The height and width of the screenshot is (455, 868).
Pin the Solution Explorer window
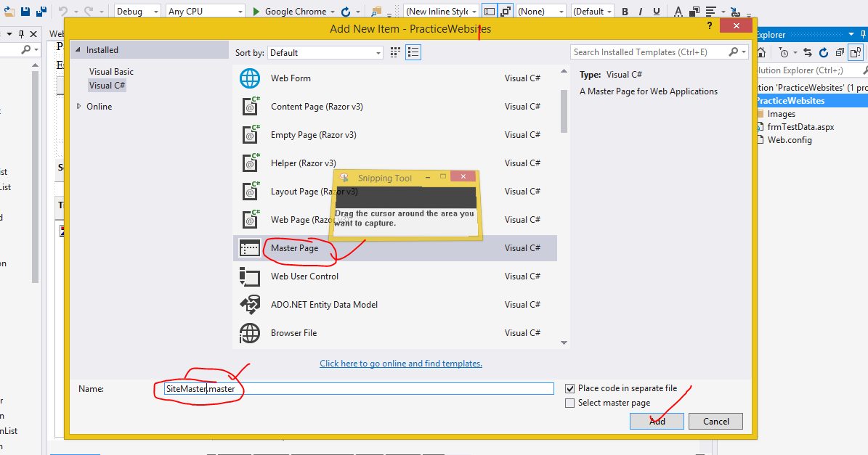(x=863, y=34)
